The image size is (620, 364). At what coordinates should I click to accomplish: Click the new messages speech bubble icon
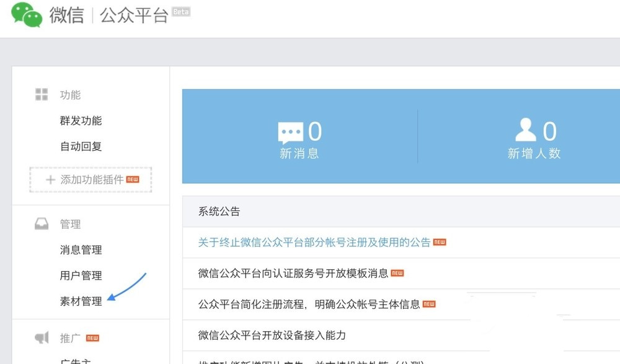pyautogui.click(x=290, y=133)
